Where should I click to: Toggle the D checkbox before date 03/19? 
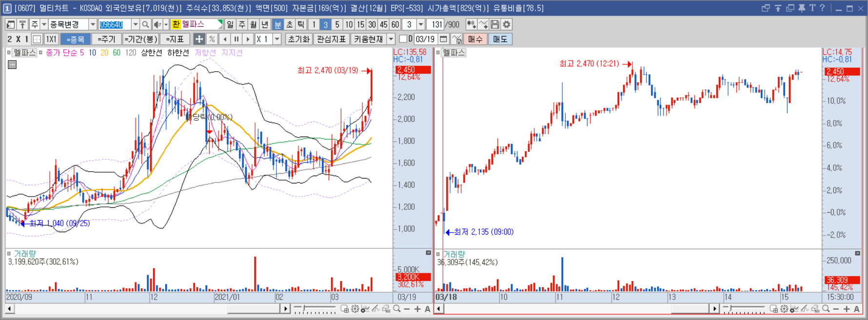[x=403, y=39]
